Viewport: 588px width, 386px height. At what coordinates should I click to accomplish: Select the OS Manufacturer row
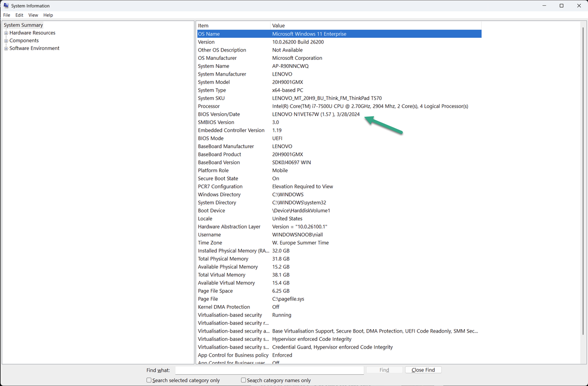point(339,58)
